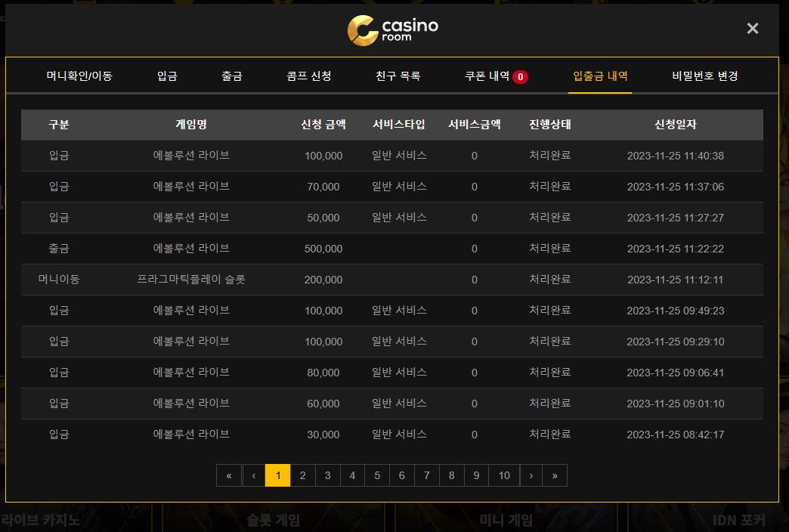The height and width of the screenshot is (532, 789).
Task: Click the 50,000 amount cell
Action: point(323,218)
